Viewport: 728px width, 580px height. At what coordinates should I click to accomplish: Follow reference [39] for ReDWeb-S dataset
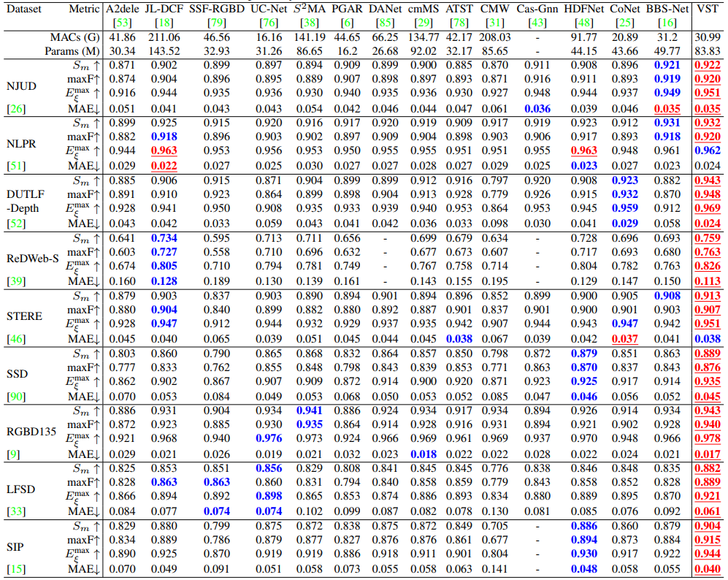16,281
